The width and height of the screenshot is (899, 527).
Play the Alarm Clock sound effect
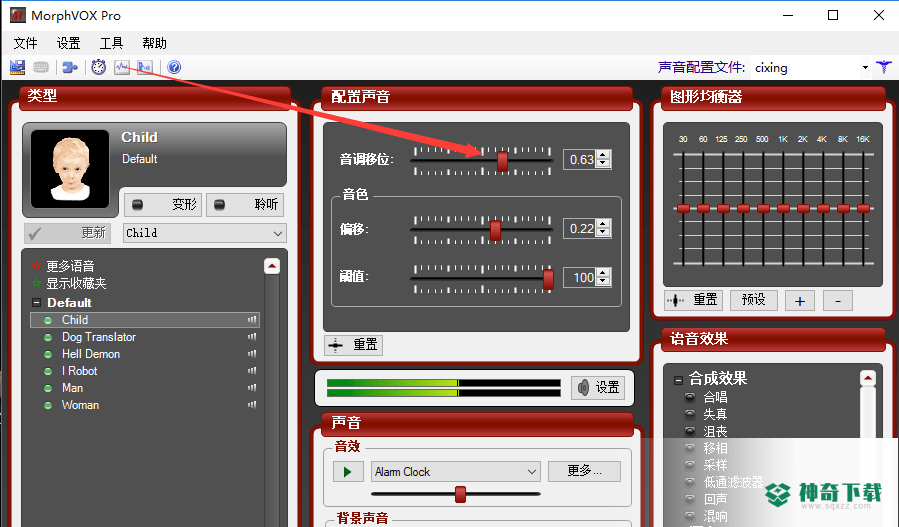click(348, 472)
